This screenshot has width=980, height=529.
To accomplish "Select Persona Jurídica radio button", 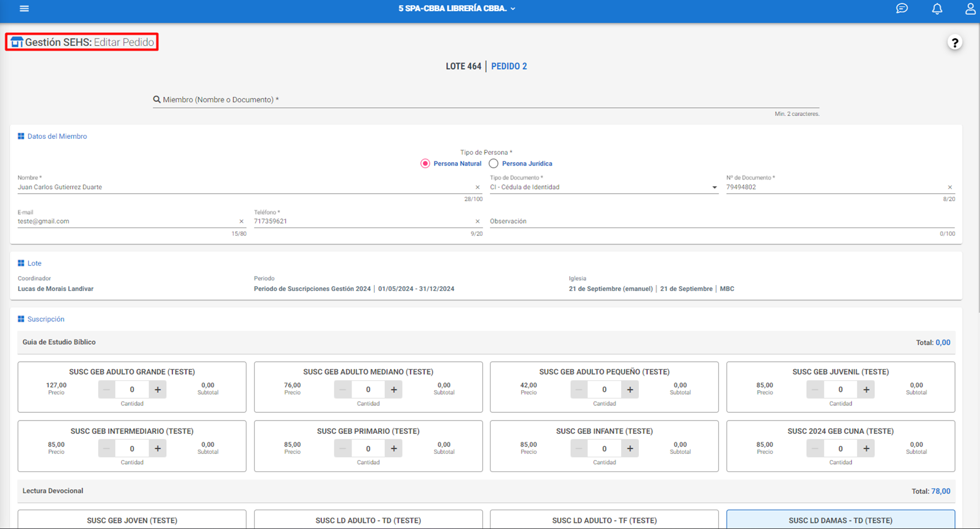I will (493, 164).
